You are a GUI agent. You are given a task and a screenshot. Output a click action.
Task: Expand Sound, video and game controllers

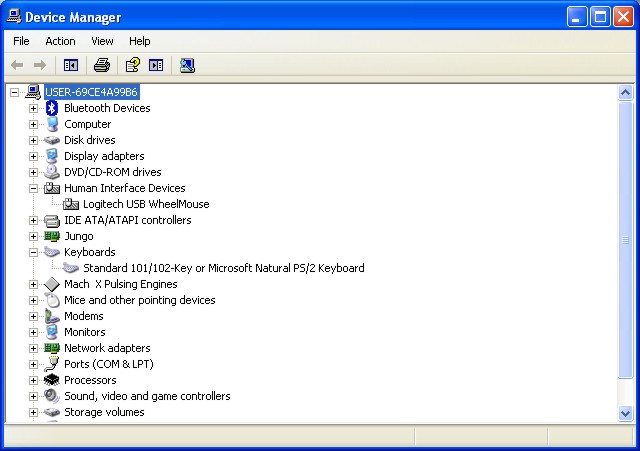(x=33, y=396)
